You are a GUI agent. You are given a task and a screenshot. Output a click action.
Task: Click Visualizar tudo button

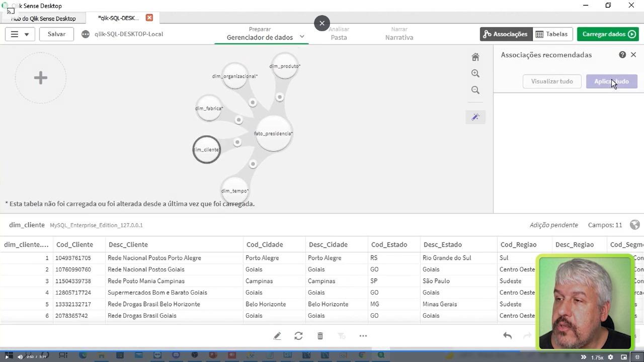(552, 81)
